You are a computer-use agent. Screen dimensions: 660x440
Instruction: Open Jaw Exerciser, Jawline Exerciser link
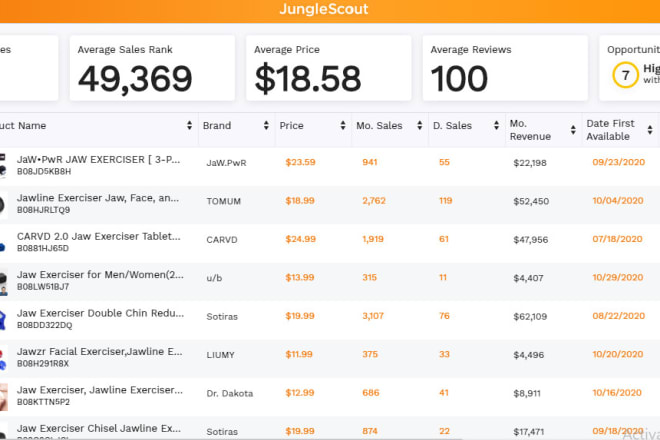pos(100,390)
